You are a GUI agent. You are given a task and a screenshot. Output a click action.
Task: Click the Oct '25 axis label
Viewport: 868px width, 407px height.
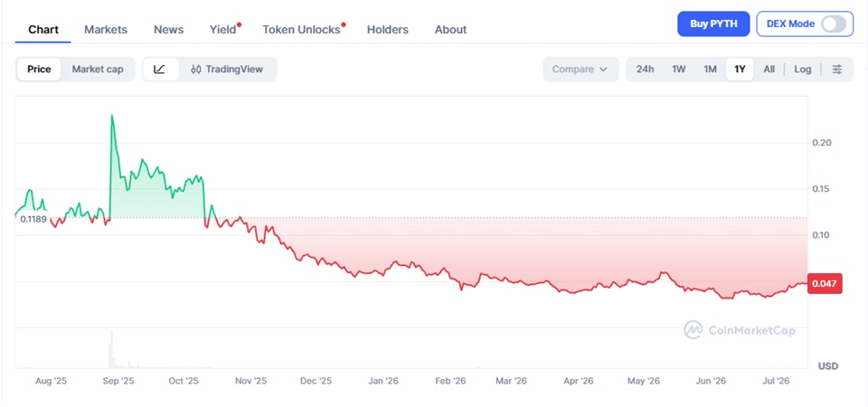[x=184, y=381]
